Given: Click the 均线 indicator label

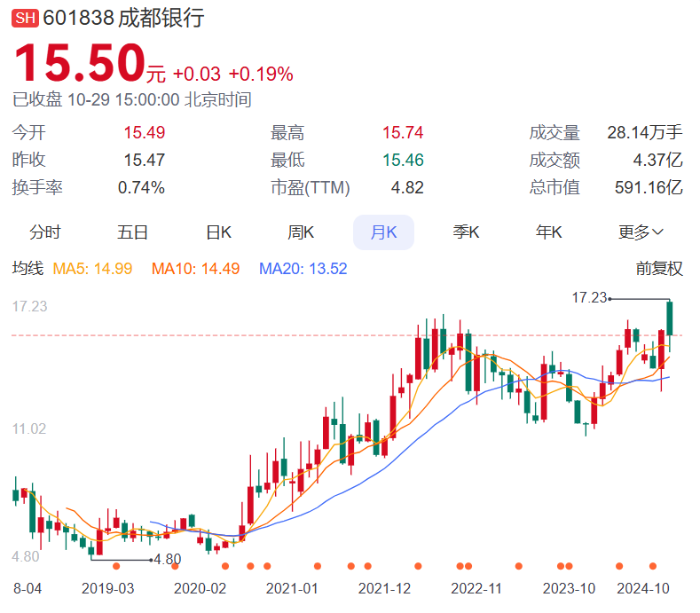Looking at the screenshot, I should click(x=27, y=268).
